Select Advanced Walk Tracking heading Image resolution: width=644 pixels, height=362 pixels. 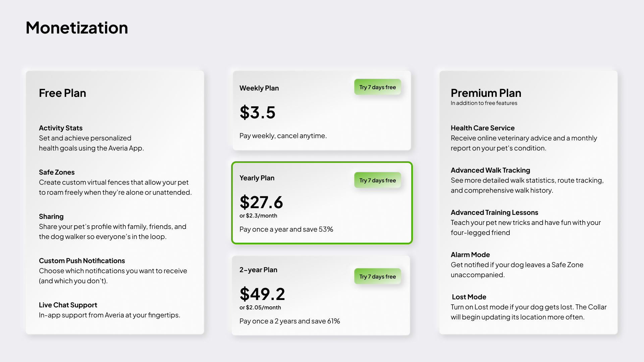tap(490, 170)
